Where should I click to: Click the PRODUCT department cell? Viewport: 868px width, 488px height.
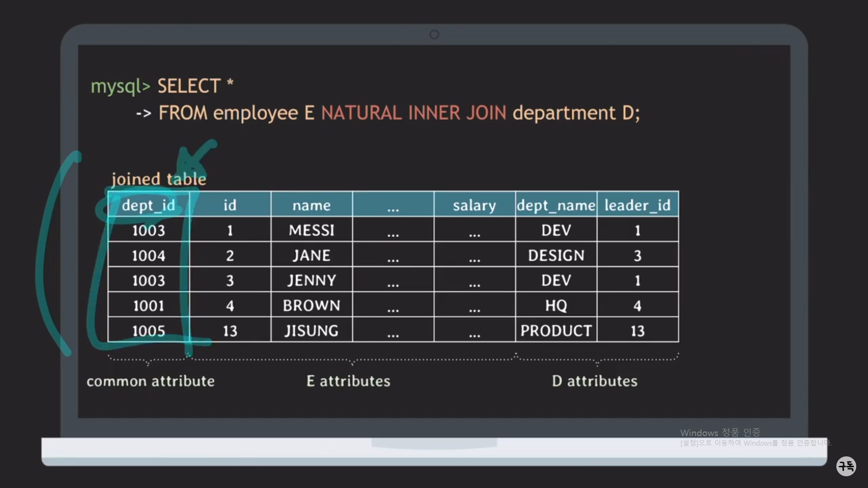click(x=556, y=331)
